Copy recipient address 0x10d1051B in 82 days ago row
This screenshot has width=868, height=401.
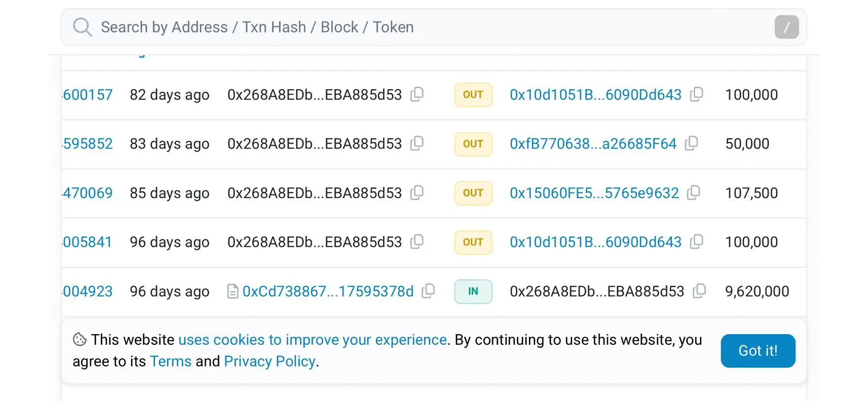pyautogui.click(x=697, y=94)
